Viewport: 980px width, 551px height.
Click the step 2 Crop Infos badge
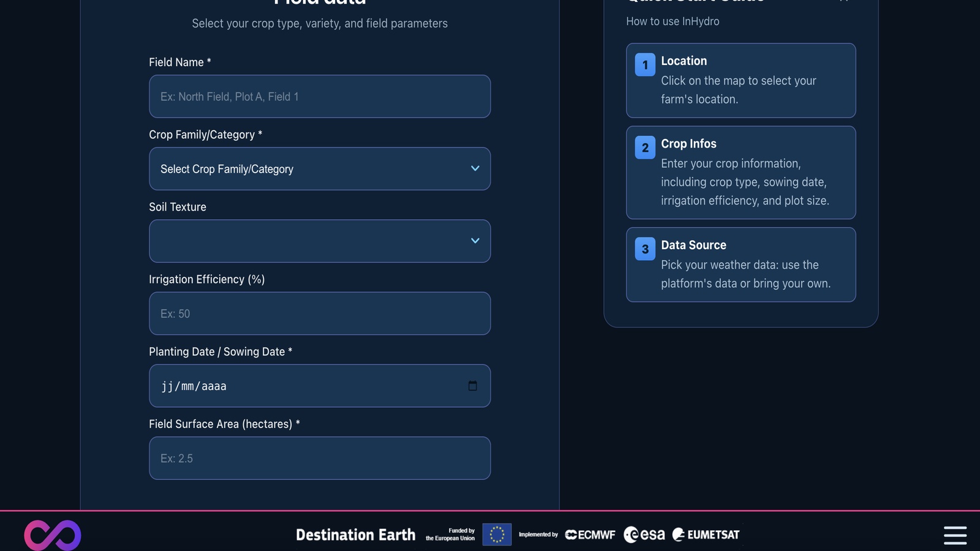[x=645, y=148]
